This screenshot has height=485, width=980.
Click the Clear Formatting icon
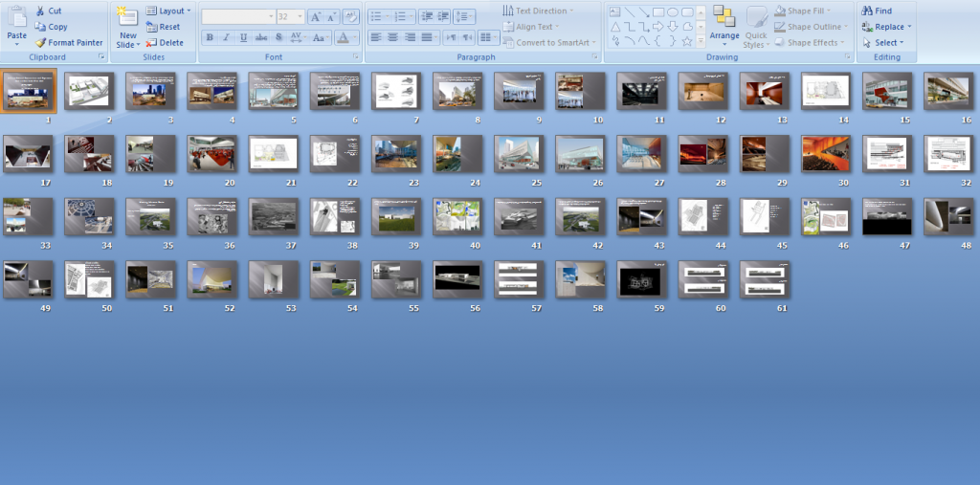(x=351, y=17)
